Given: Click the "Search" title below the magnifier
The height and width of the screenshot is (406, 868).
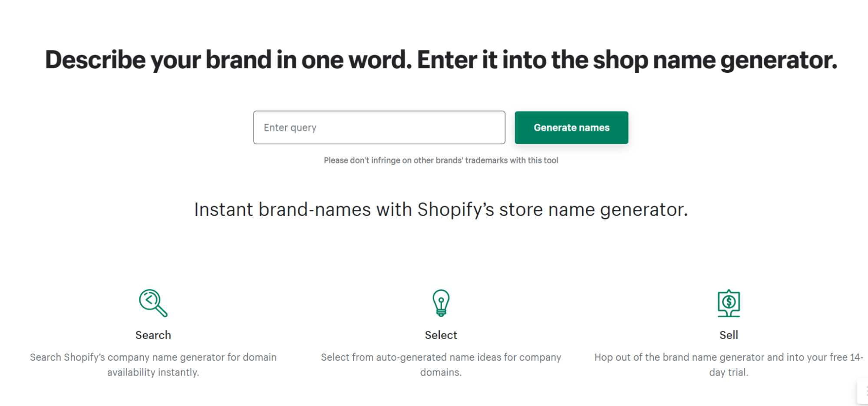Looking at the screenshot, I should [x=153, y=335].
